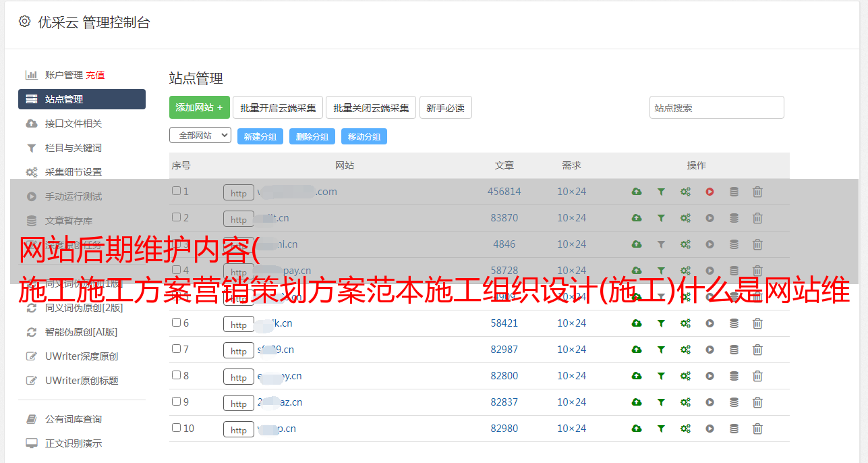
Task: Click the green 添加网站 + button
Action: point(200,107)
